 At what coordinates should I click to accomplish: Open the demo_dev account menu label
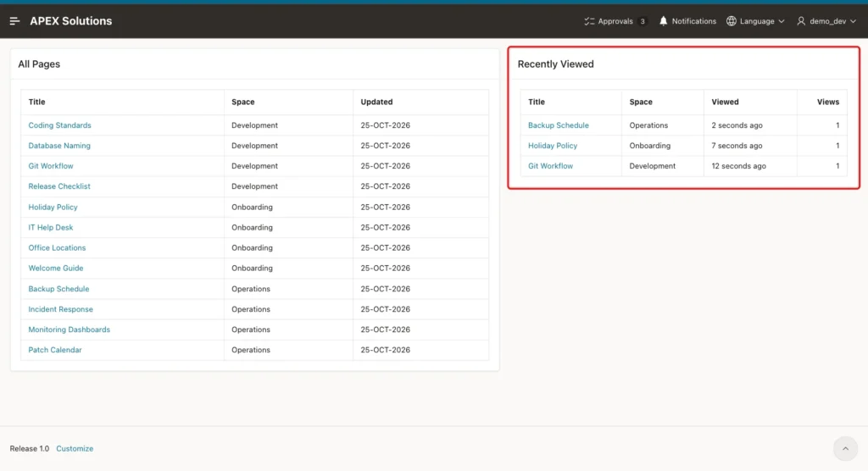point(828,21)
